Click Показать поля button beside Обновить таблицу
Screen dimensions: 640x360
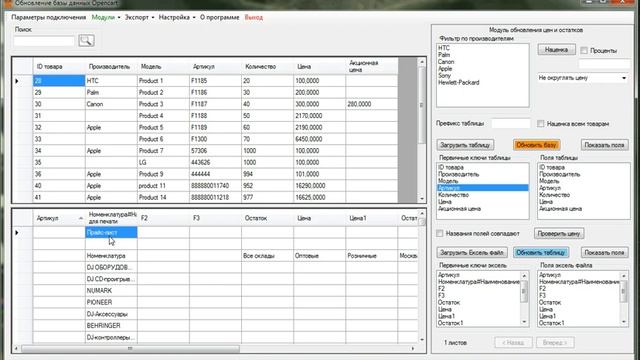pyautogui.click(x=604, y=253)
